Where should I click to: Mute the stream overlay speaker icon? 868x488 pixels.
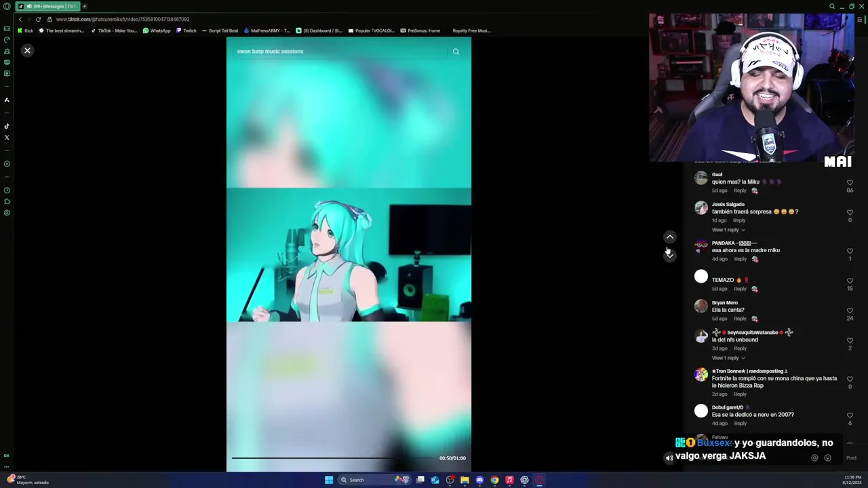pyautogui.click(x=669, y=458)
